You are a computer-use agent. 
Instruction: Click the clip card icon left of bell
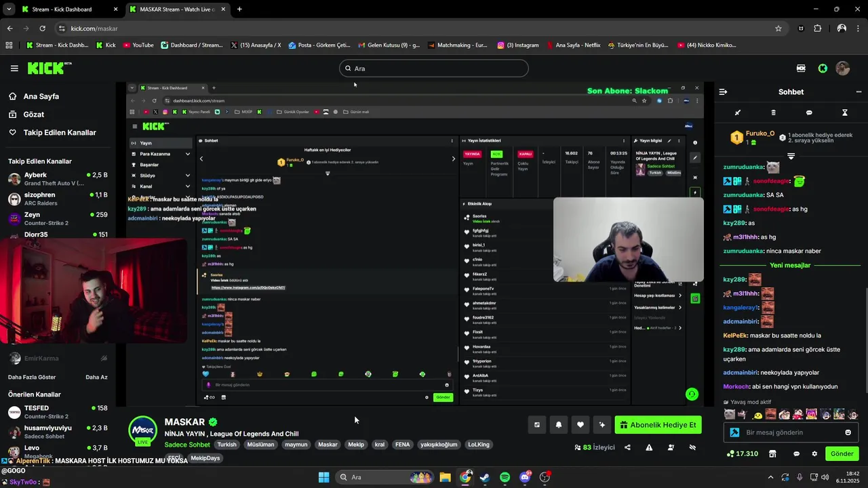pos(537,425)
